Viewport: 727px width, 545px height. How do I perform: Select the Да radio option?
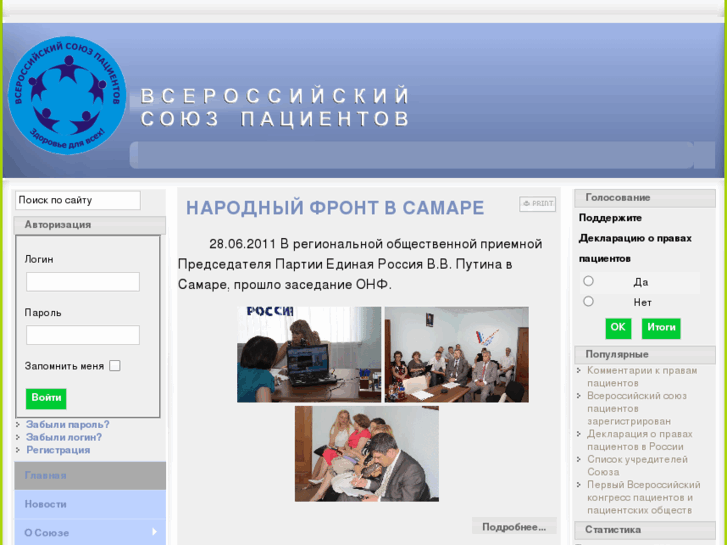(588, 281)
